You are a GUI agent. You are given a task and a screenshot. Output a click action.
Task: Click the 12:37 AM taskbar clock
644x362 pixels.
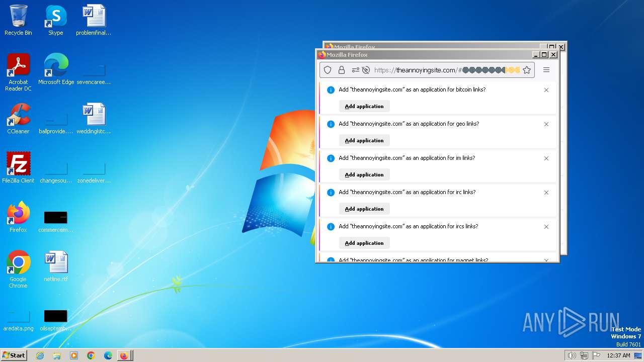coord(618,355)
